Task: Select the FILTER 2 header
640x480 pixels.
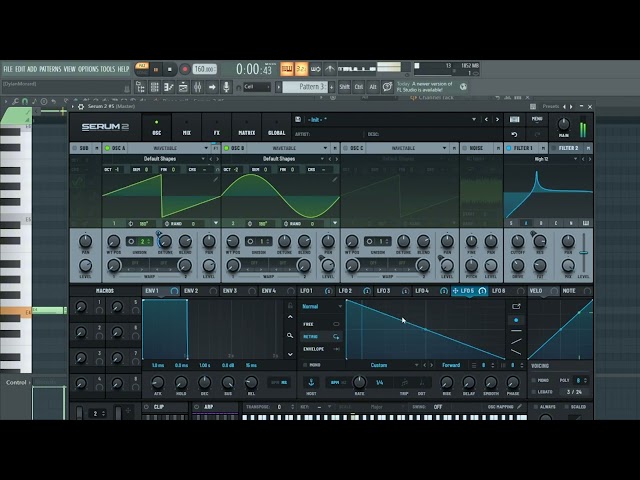Action: (568, 148)
